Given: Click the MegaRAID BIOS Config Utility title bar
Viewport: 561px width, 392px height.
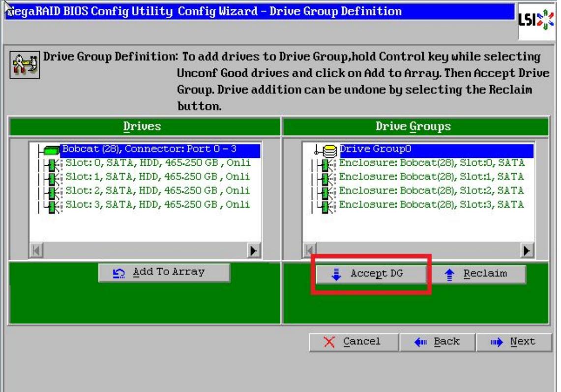Looking at the screenshot, I should (260, 11).
